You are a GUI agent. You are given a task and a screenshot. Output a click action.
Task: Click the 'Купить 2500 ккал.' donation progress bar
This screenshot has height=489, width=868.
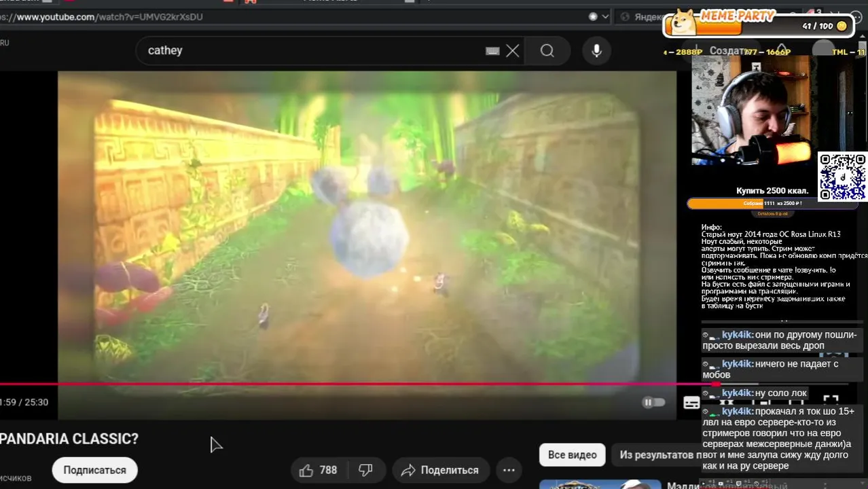pos(772,203)
